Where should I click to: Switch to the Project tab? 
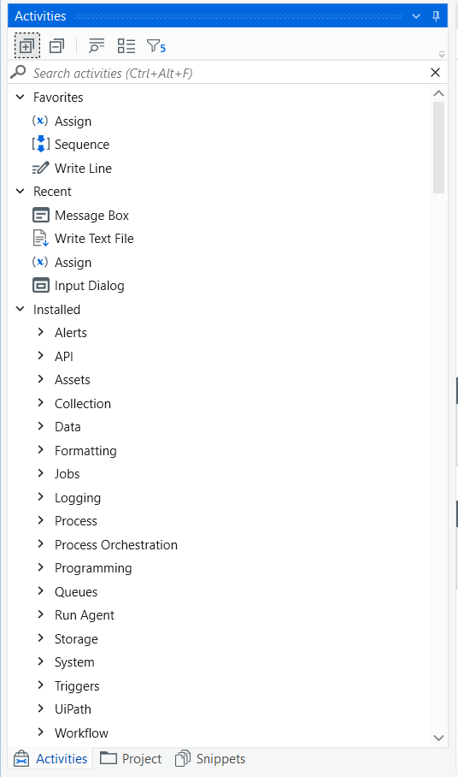131,759
